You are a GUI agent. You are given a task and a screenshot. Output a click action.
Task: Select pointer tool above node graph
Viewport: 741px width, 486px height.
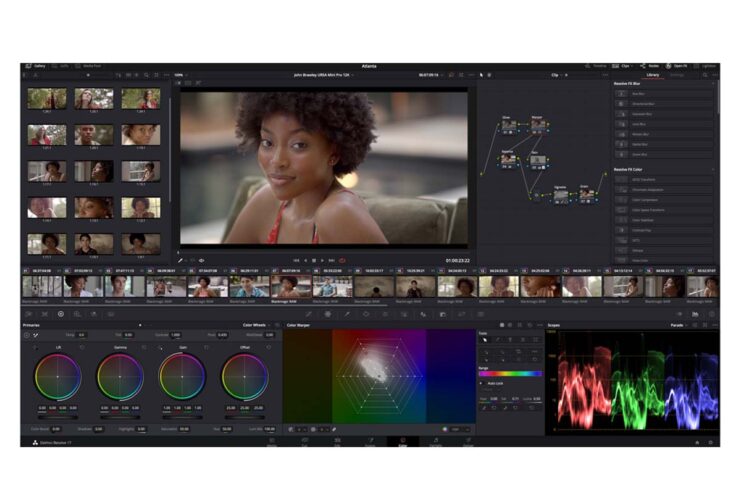tap(482, 75)
